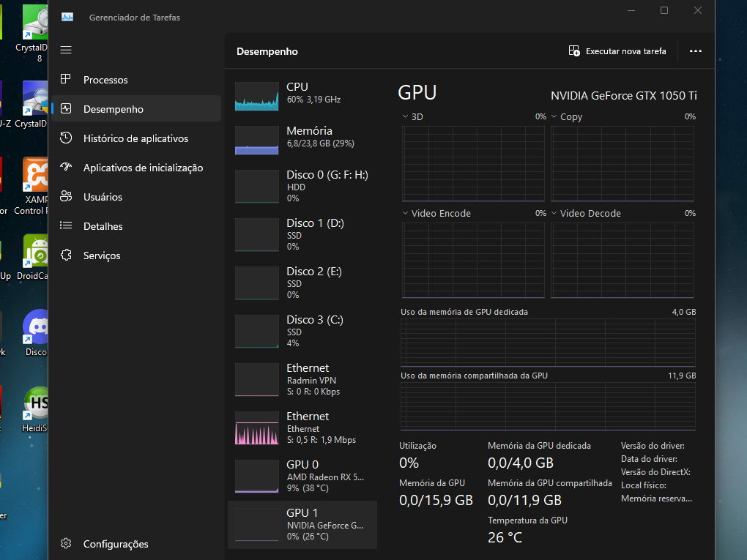
Task: Click the Detalhes list icon
Action: pyautogui.click(x=66, y=225)
